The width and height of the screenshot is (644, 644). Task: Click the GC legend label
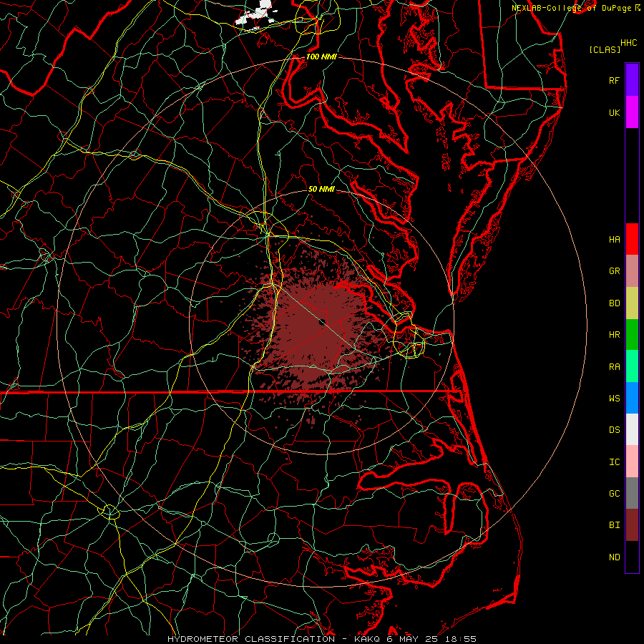(x=614, y=494)
